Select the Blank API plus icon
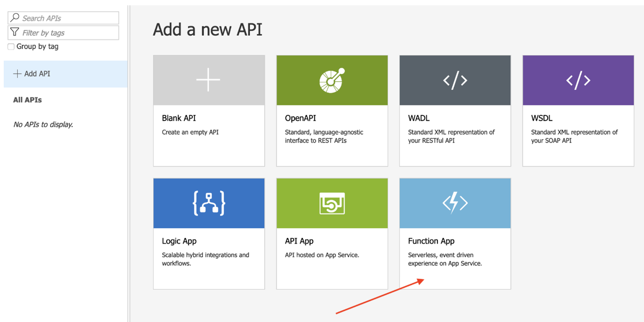The width and height of the screenshot is (644, 322). (x=208, y=79)
